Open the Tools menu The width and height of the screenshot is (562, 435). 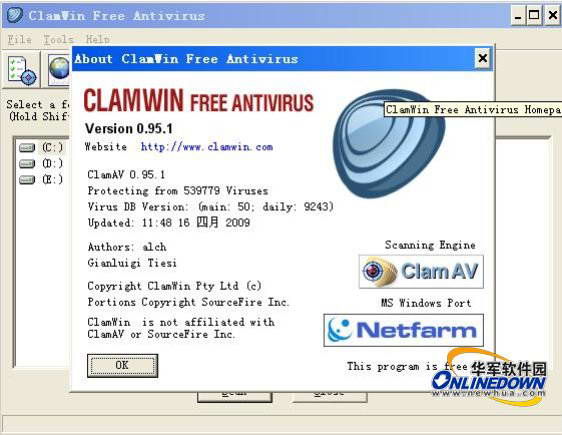(x=59, y=39)
